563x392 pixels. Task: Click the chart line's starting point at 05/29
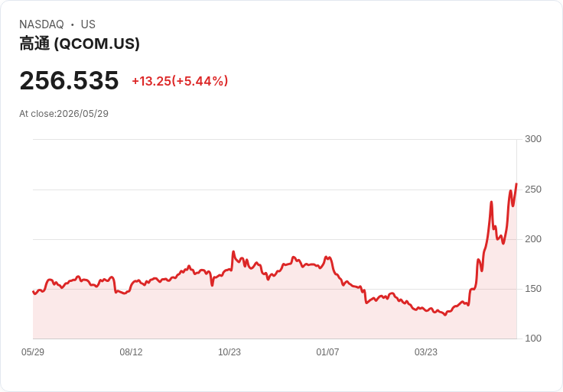tap(33, 292)
